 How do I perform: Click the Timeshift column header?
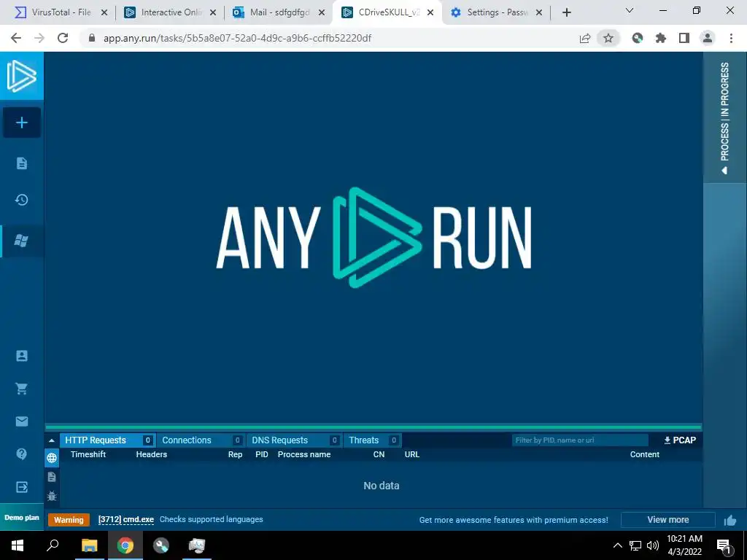[88, 454]
